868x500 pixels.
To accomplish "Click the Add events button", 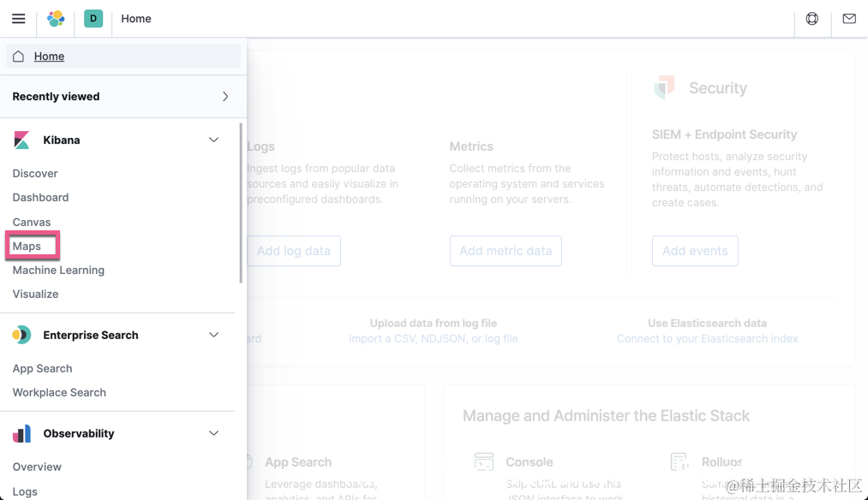I will [695, 251].
